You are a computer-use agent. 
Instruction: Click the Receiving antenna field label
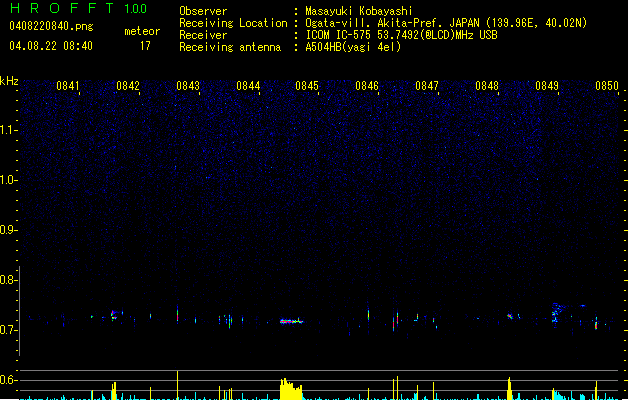pos(230,47)
